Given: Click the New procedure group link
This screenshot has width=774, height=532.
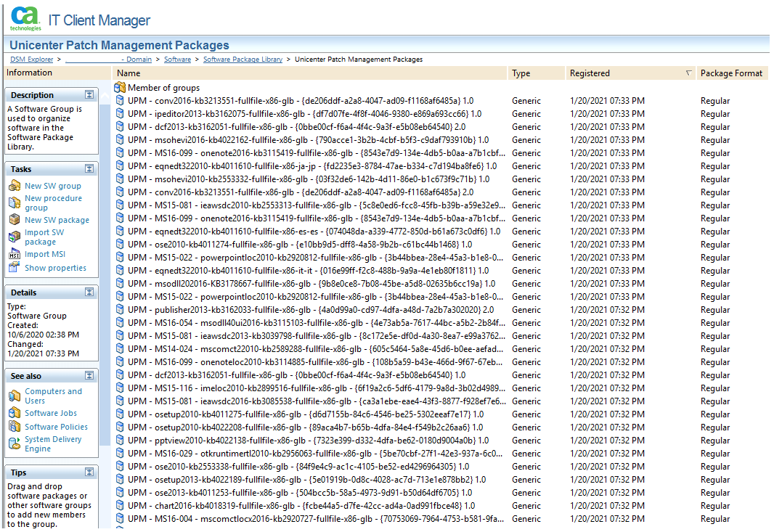Looking at the screenshot, I should (x=53, y=202).
